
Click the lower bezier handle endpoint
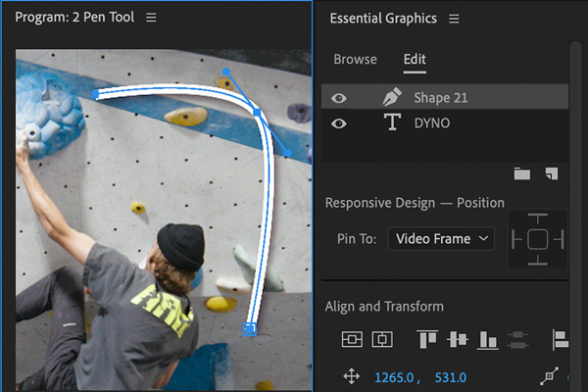[287, 153]
